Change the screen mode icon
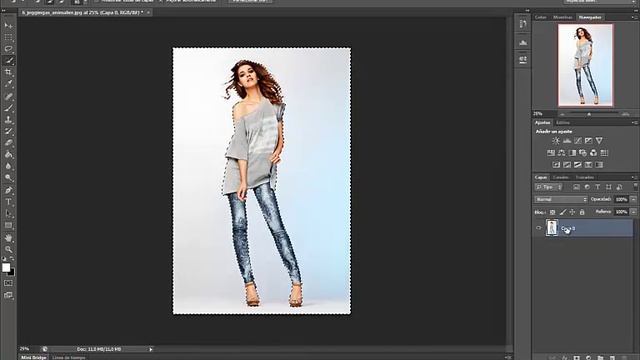This screenshot has height=360, width=640. [8, 295]
